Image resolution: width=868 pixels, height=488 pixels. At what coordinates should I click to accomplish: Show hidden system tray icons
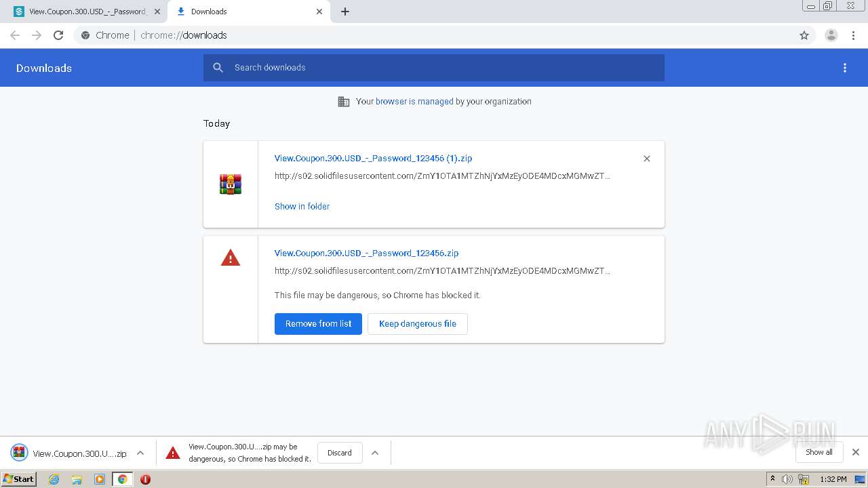772,479
